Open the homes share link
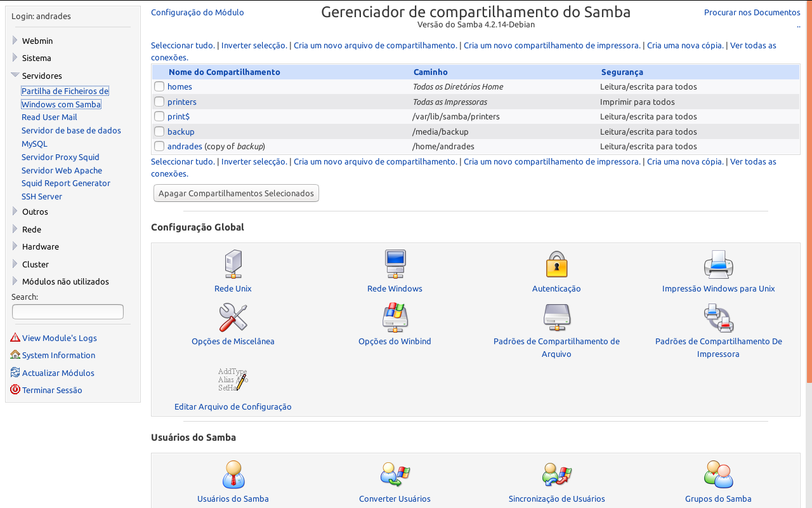 click(x=180, y=86)
